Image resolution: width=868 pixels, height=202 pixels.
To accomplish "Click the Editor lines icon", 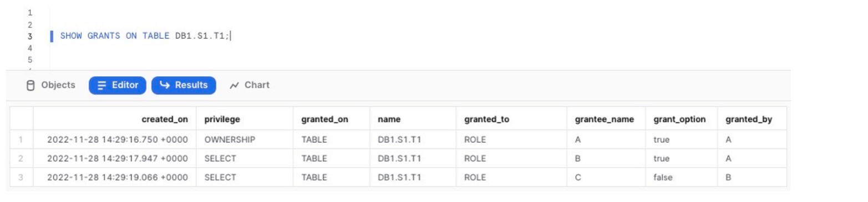I will pos(101,85).
